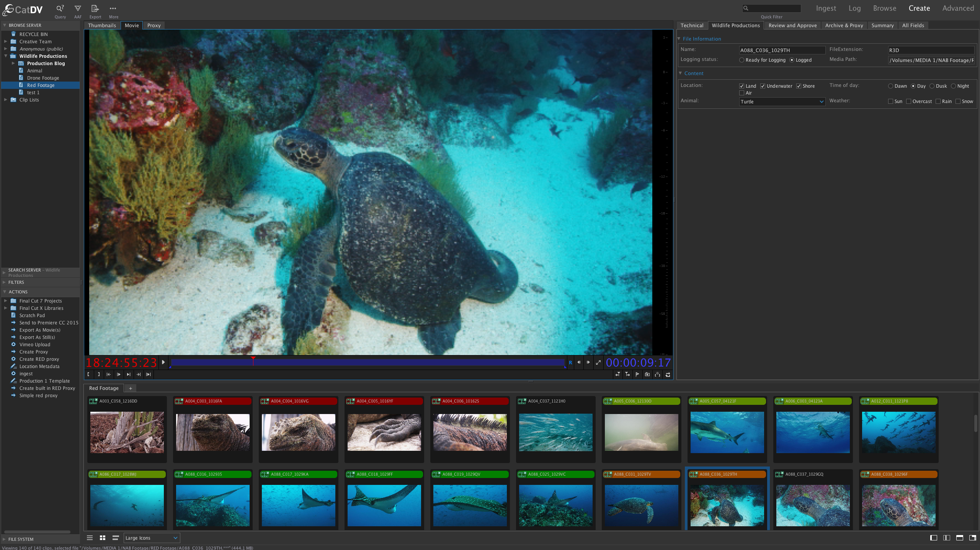Switch to the Review and Approve tab
The height and width of the screenshot is (550, 980).
[792, 25]
